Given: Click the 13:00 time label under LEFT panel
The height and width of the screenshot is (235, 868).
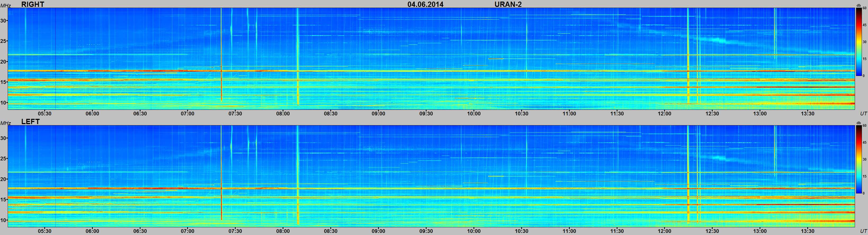Looking at the screenshot, I should point(760,231).
